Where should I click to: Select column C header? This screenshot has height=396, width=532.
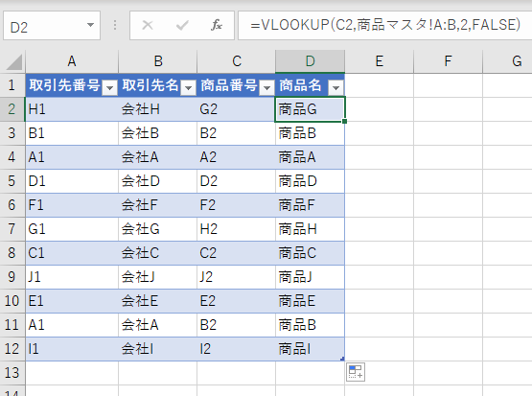coord(237,61)
